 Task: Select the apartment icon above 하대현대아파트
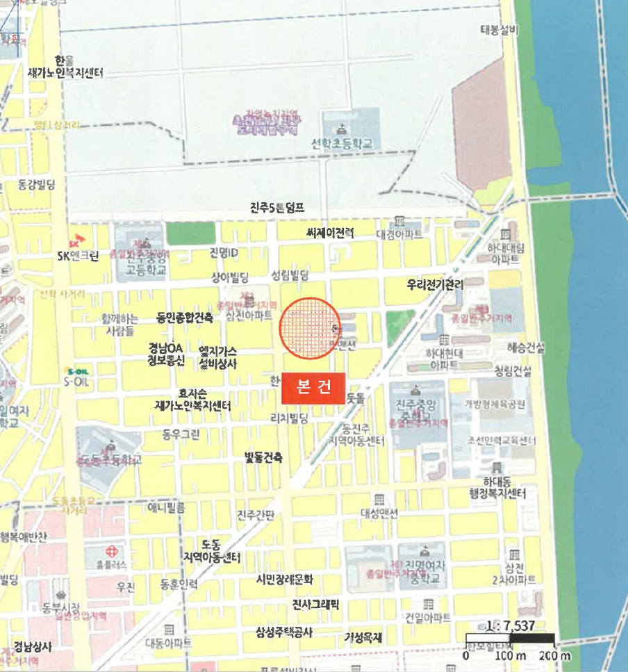(x=444, y=341)
